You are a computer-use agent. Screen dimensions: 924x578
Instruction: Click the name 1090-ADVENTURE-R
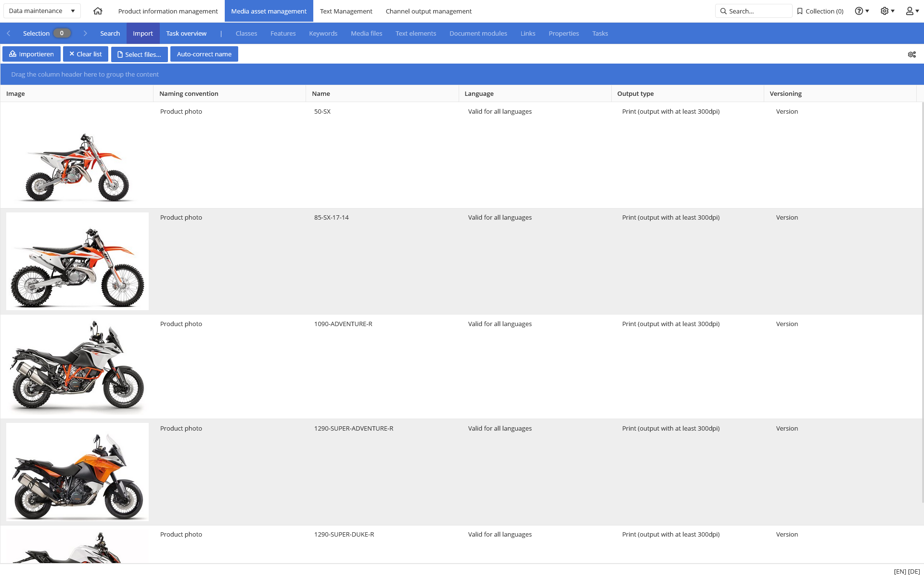pos(343,324)
